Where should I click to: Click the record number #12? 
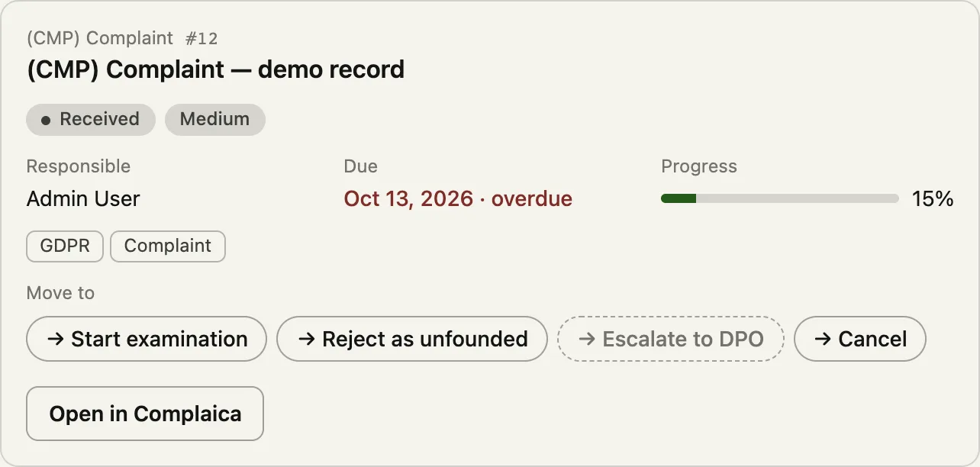point(201,38)
